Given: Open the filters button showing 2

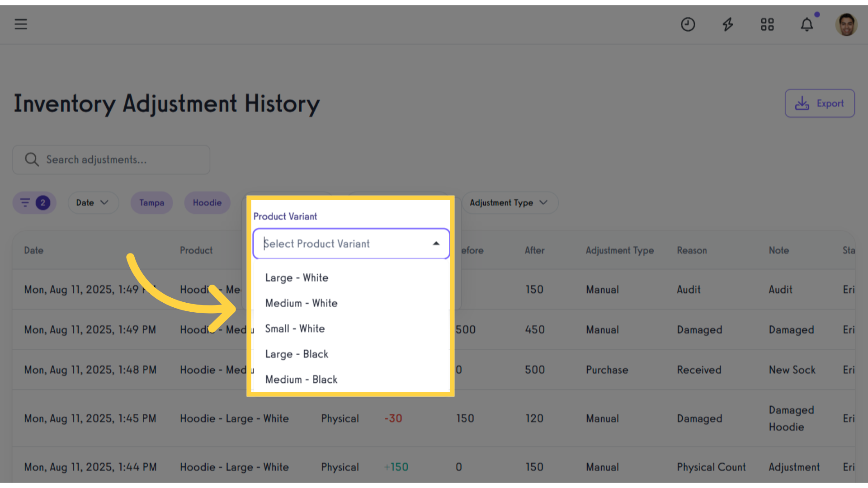Looking at the screenshot, I should coord(34,202).
